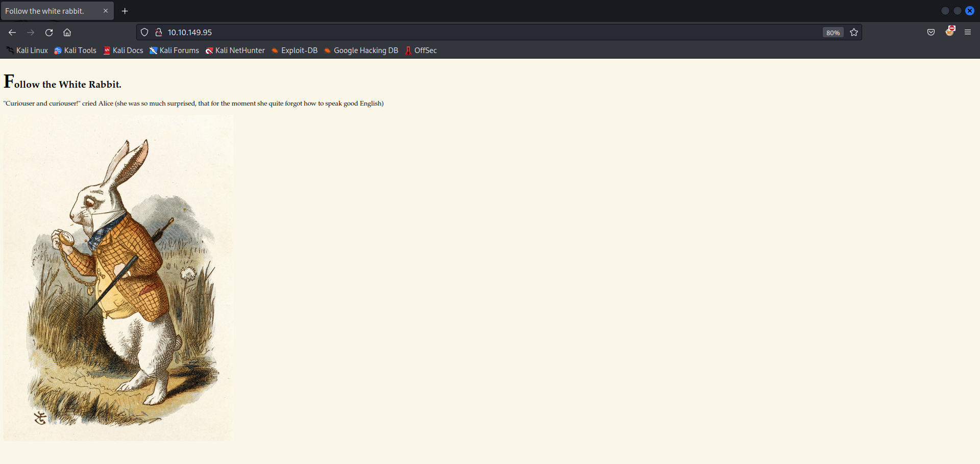This screenshot has width=980, height=464.
Task: Click the "Curiouser and curiouser!" quote text
Action: pyautogui.click(x=193, y=104)
